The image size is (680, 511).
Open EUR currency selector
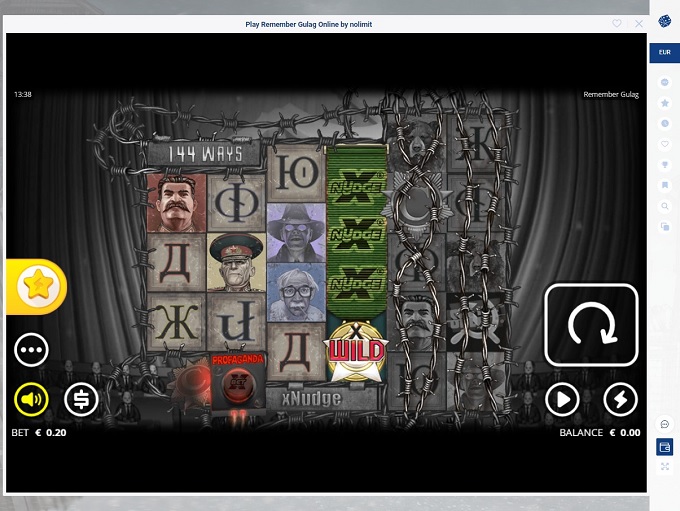click(x=665, y=53)
